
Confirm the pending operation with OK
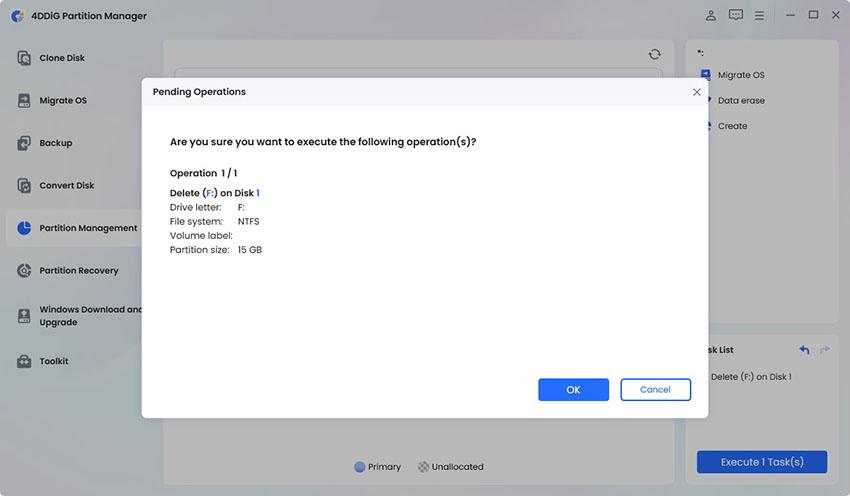coord(573,390)
